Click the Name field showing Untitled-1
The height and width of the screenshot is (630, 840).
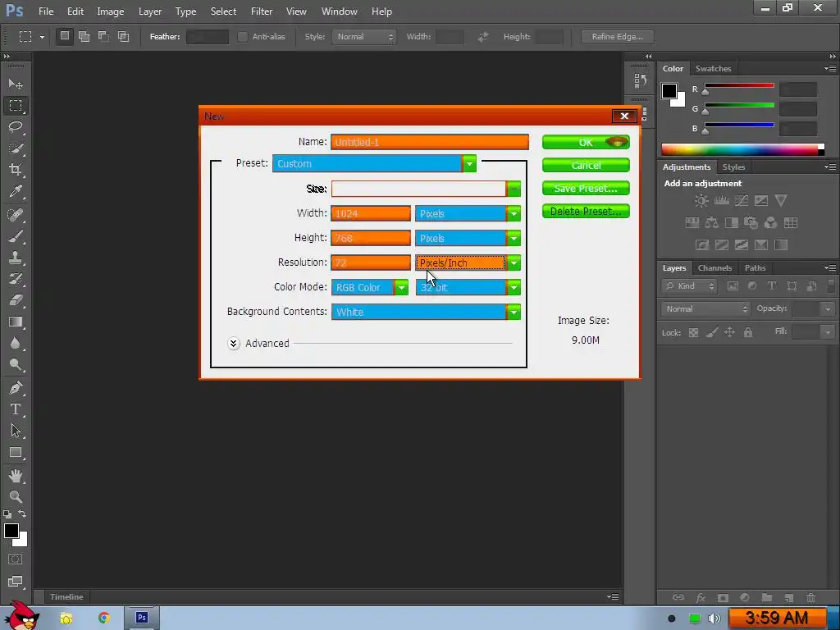(x=430, y=142)
